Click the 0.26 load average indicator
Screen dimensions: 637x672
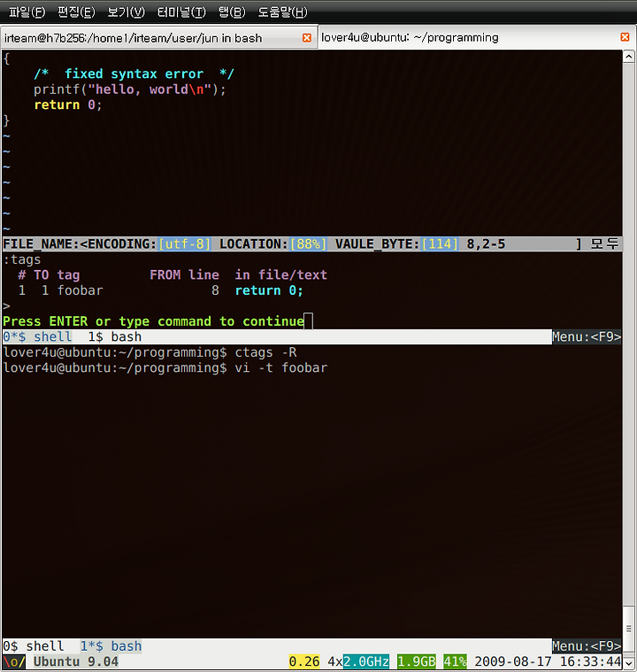[304, 661]
